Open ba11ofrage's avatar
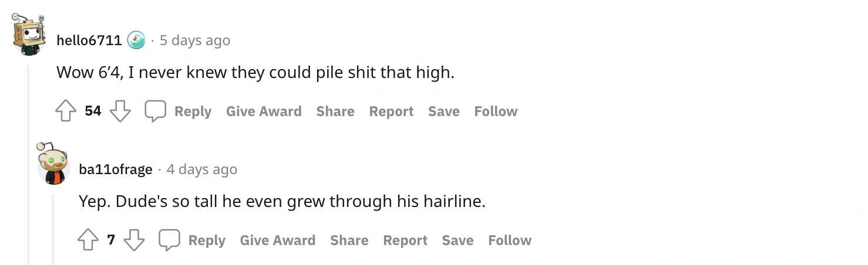Screen dimensions: 868x265 pos(53,163)
